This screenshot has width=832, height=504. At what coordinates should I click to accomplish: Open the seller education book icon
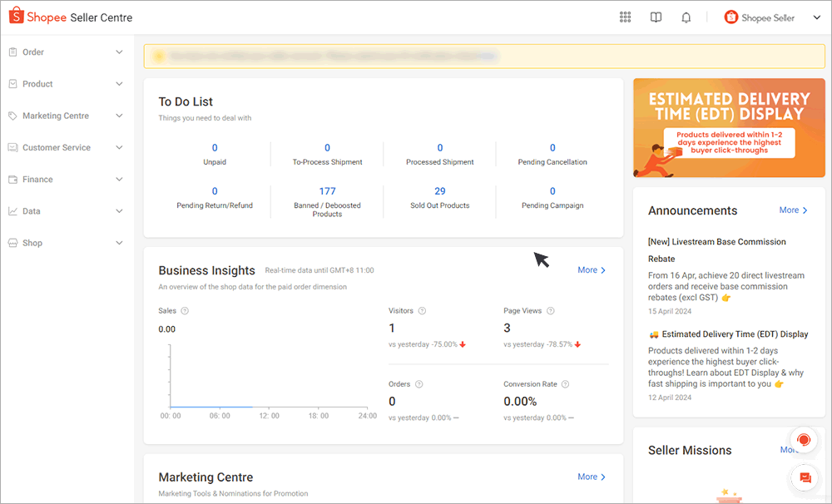[656, 17]
